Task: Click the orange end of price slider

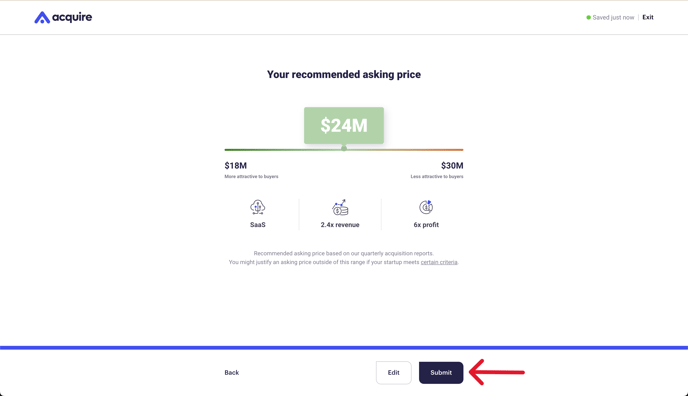Action: point(460,150)
